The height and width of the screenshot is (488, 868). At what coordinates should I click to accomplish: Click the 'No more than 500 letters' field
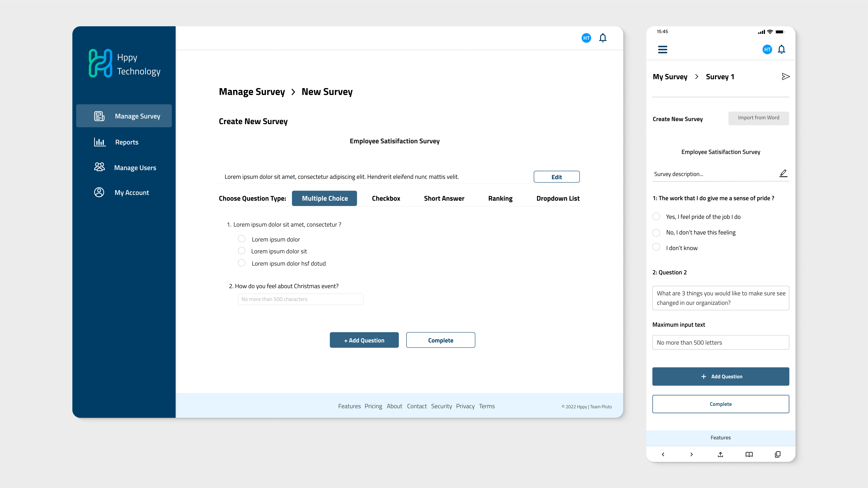point(721,343)
